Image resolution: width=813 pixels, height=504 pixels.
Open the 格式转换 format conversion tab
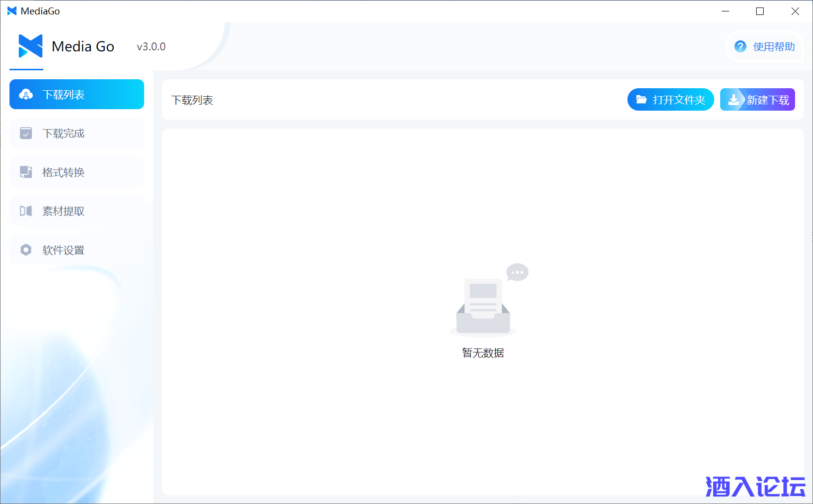coord(77,172)
